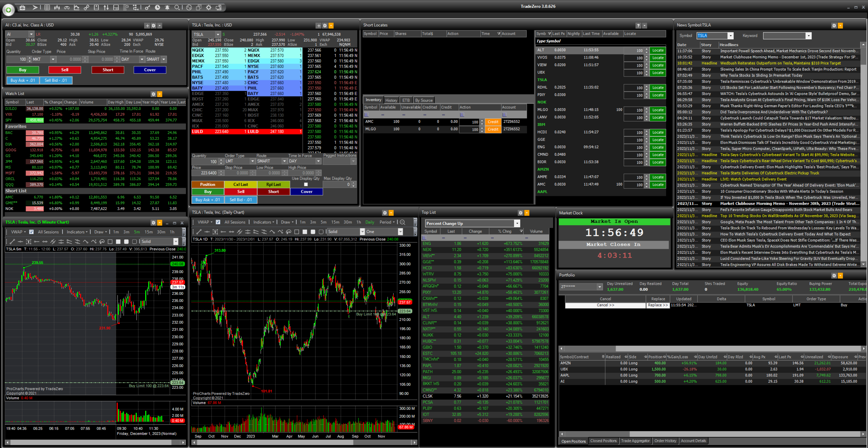Click the zoom out magnifier on daily chart
This screenshot has height=448, width=868.
[x=402, y=222]
